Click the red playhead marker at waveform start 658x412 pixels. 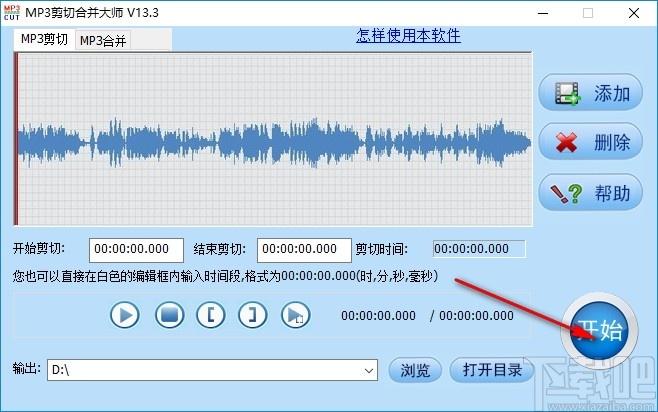point(16,139)
